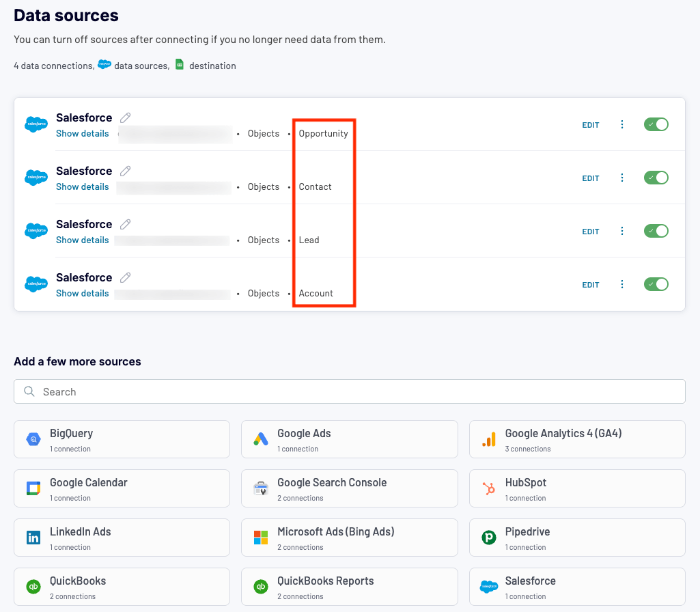The image size is (700, 612).
Task: Click the Google Sheets icon next to 'destination'
Action: click(180, 64)
